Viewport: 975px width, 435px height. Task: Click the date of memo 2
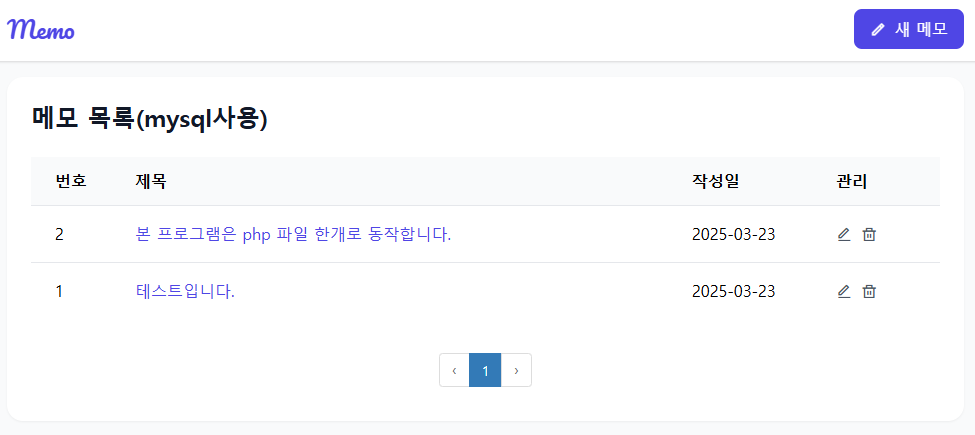pos(733,234)
